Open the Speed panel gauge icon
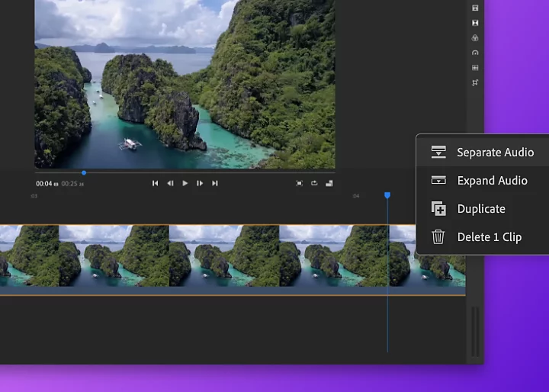Viewport: 549px width, 392px height. 475,53
